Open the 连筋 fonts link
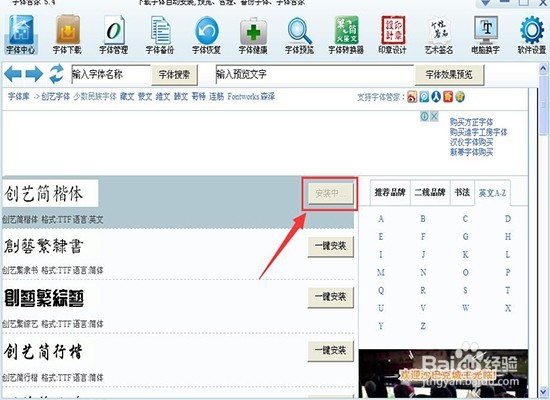 pyautogui.click(x=216, y=96)
